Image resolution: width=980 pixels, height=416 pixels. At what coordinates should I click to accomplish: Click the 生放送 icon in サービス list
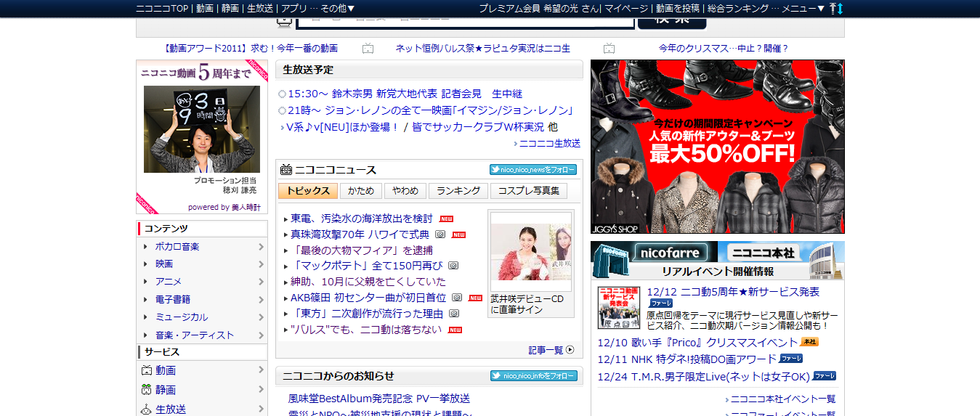[146, 409]
